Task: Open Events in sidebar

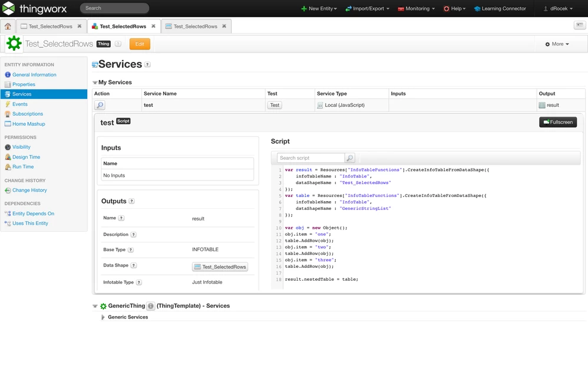Action: pyautogui.click(x=20, y=104)
